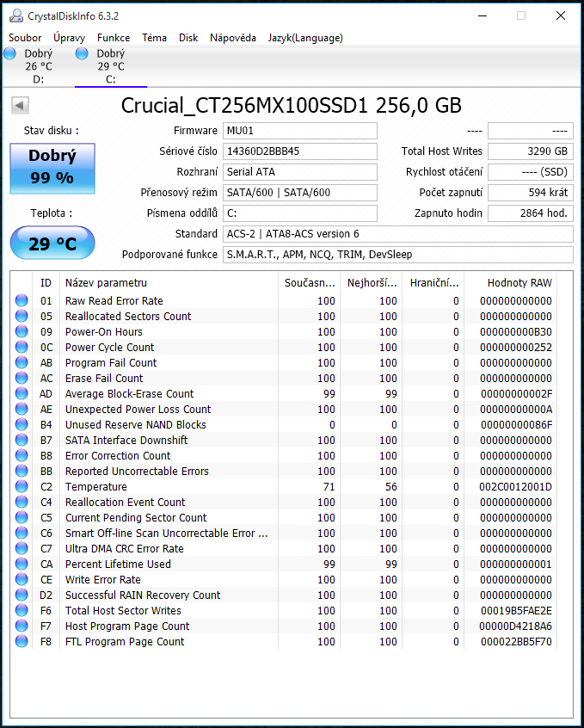The image size is (584, 728).
Task: Click status orb for Erase Fail Count
Action: [22, 378]
